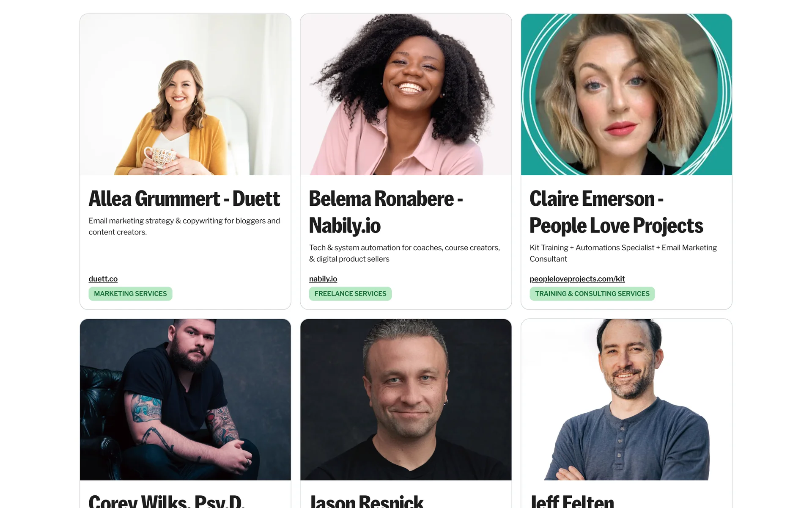Click the Belema Ronabere - Nabily.io heading

click(386, 212)
